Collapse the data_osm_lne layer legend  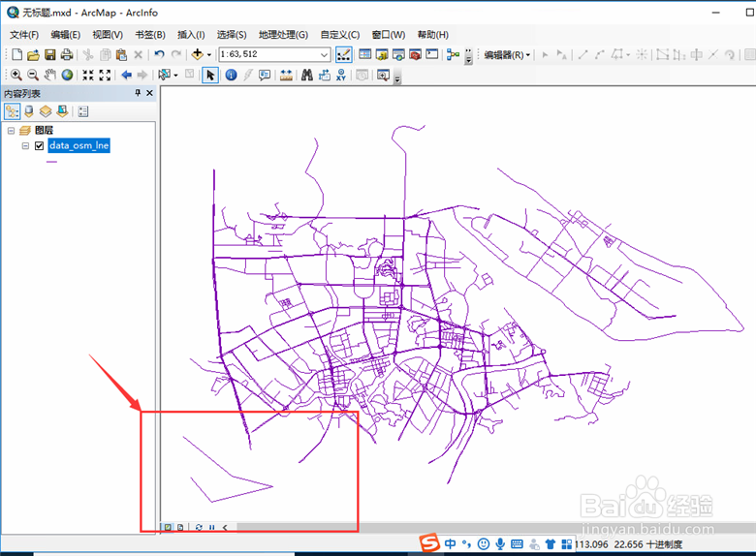[25, 145]
